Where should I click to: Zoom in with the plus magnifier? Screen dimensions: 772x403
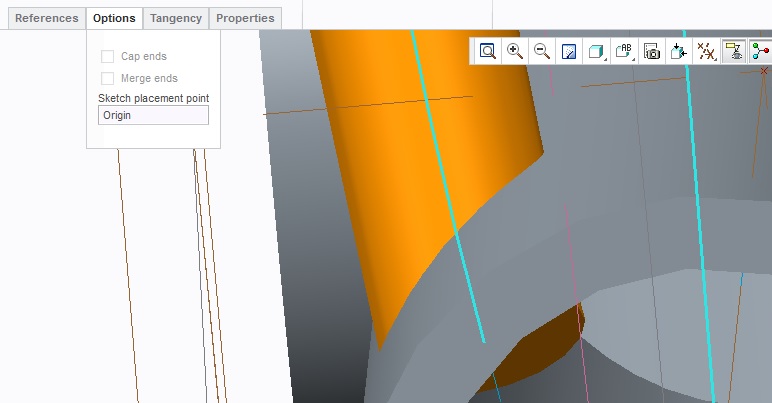tap(515, 51)
